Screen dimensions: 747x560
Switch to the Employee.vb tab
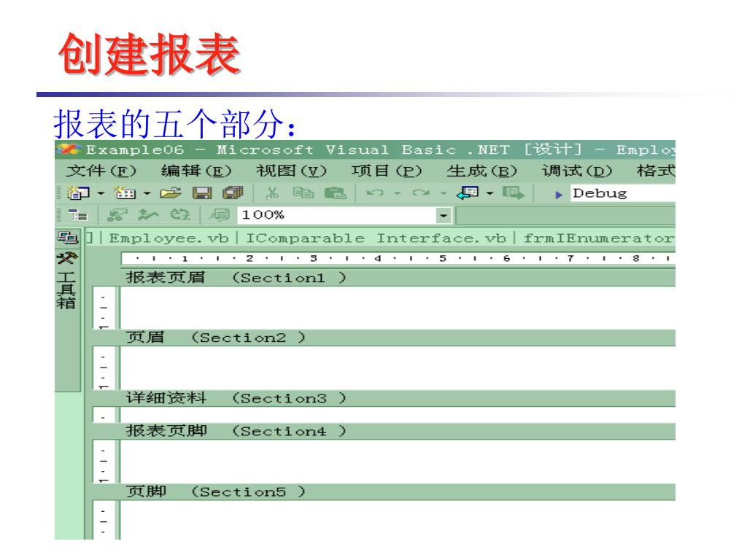[169, 238]
